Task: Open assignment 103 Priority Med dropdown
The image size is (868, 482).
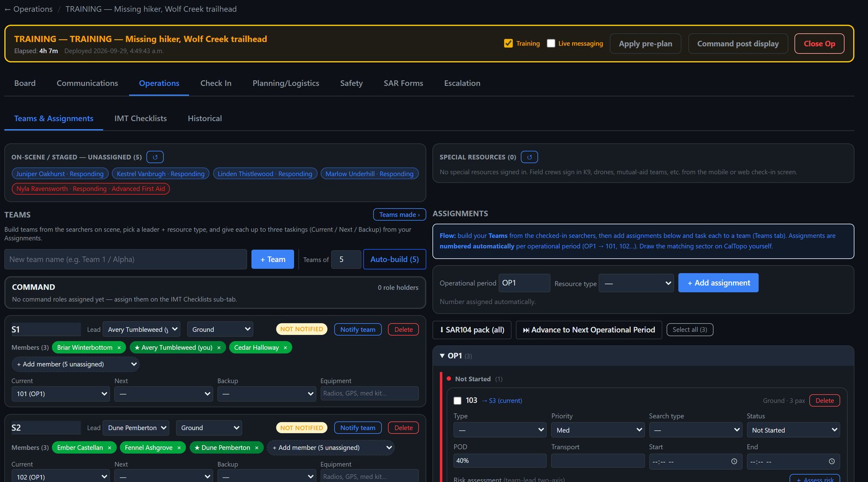Action: pos(598,430)
